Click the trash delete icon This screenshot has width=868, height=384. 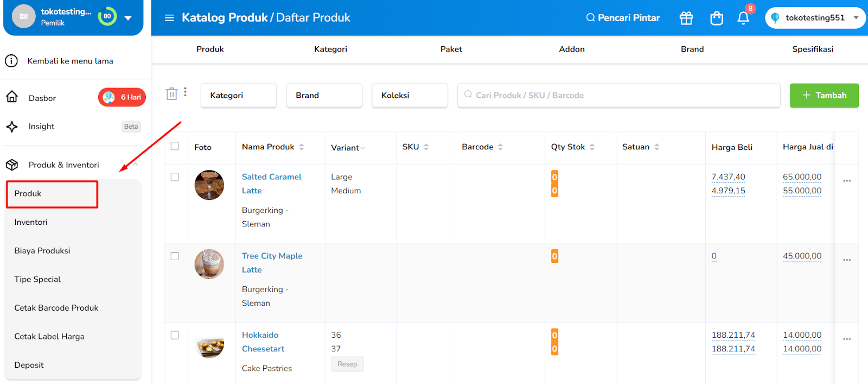coord(171,94)
